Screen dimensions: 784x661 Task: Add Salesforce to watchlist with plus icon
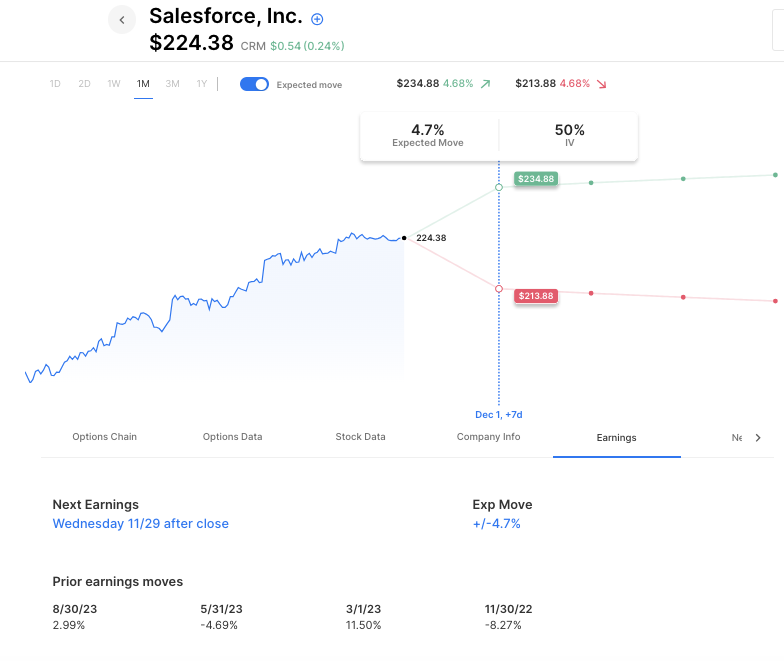click(x=317, y=19)
